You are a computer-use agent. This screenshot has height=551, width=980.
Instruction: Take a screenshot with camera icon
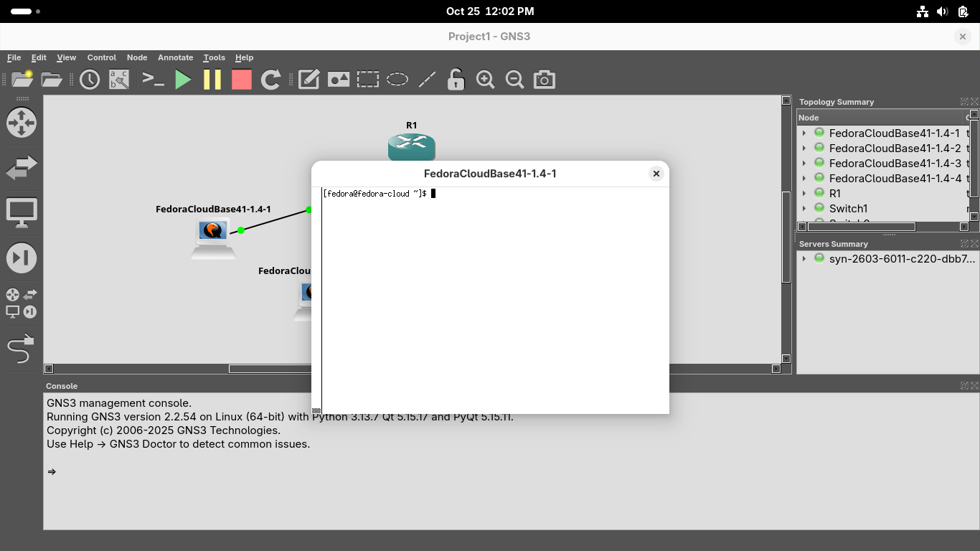(545, 80)
